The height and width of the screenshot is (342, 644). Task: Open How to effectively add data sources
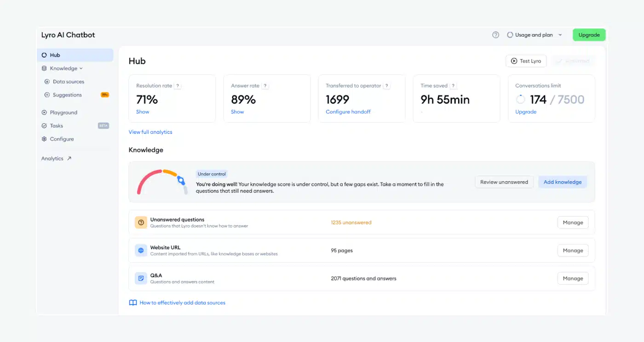(182, 303)
